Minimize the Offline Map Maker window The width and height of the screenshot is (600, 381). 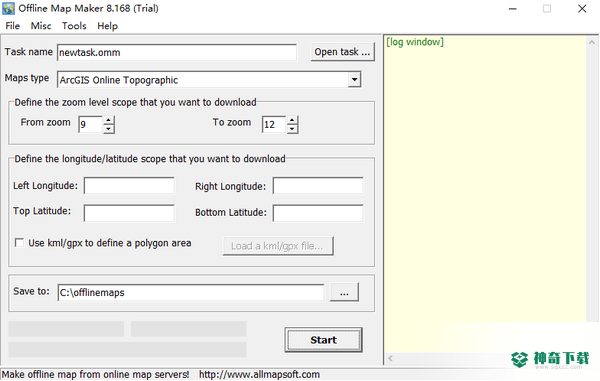(512, 9)
